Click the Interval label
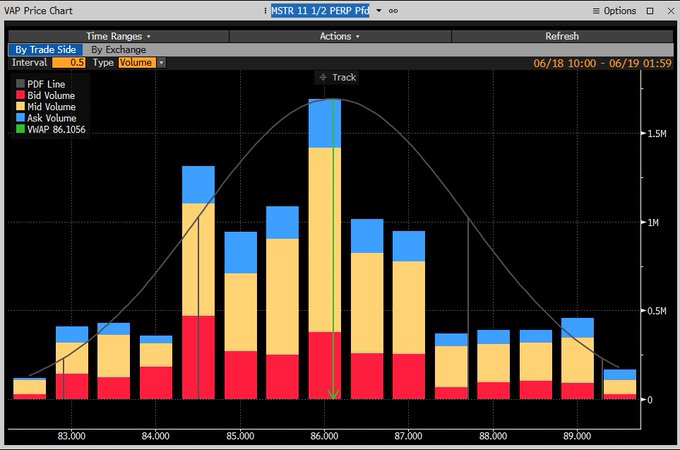Image resolution: width=680 pixels, height=450 pixels. [29, 63]
